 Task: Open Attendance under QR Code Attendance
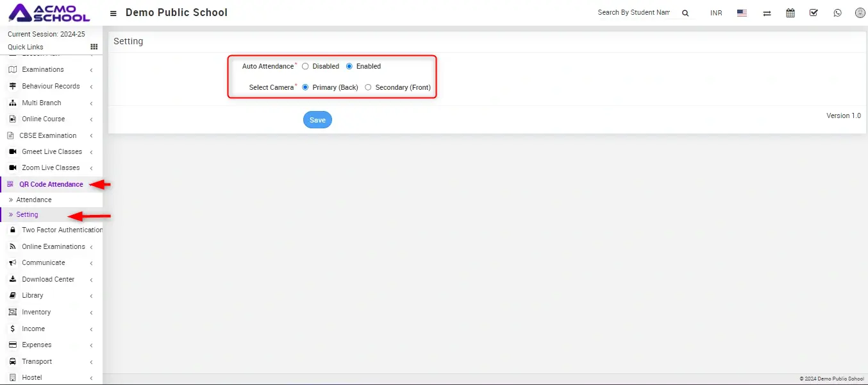pyautogui.click(x=34, y=200)
